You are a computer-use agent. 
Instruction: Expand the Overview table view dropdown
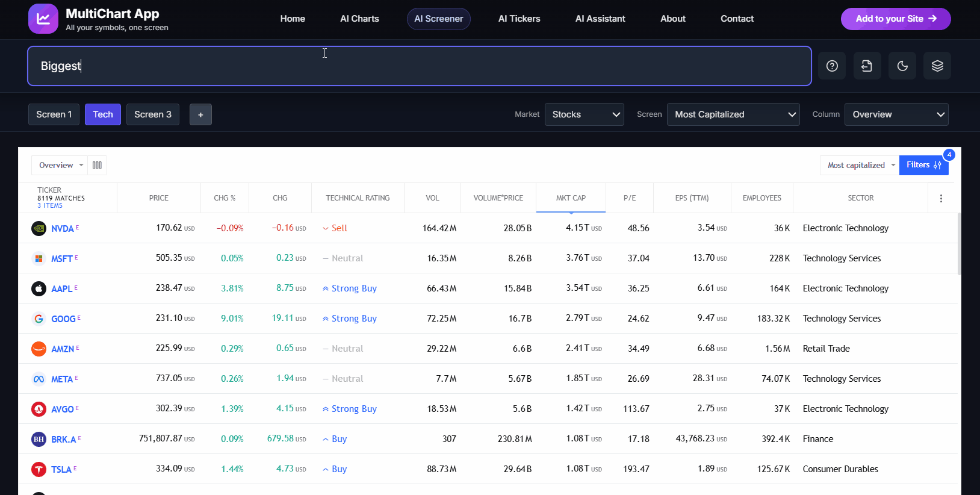click(60, 165)
